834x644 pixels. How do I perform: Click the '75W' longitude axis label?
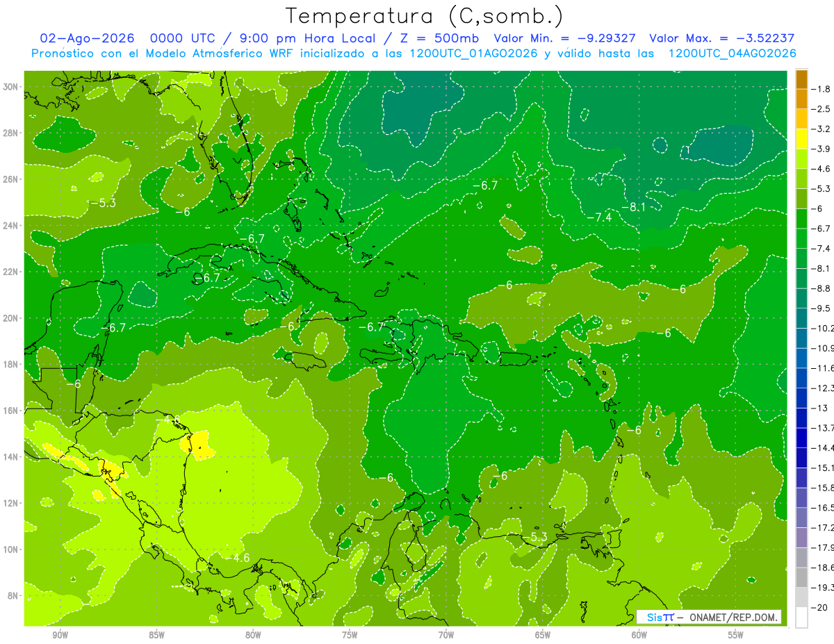pyautogui.click(x=350, y=634)
